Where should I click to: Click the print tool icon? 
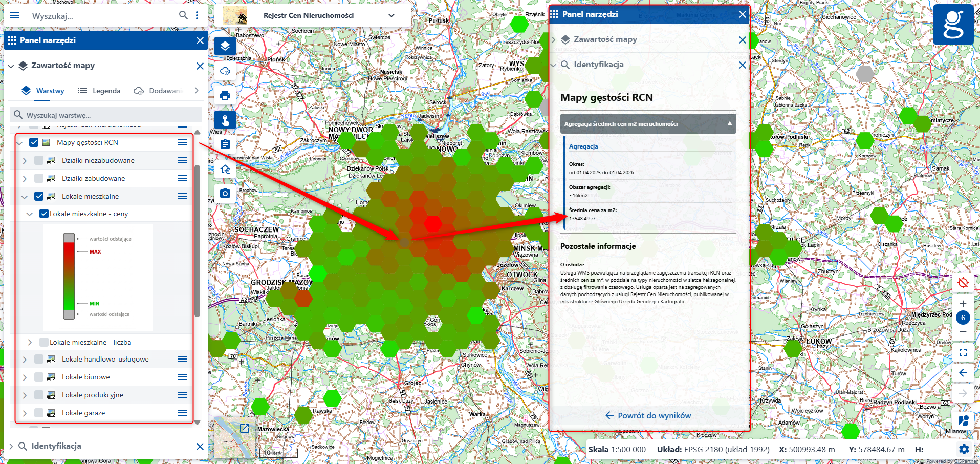tap(225, 95)
